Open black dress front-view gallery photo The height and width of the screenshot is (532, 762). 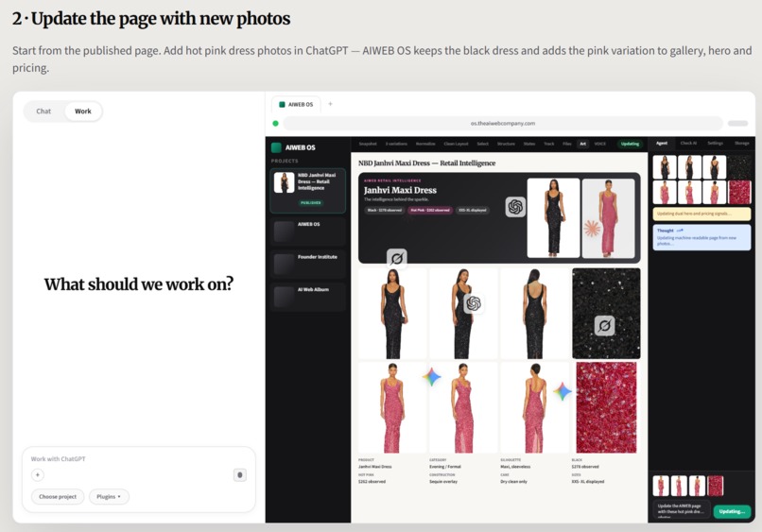(392, 314)
